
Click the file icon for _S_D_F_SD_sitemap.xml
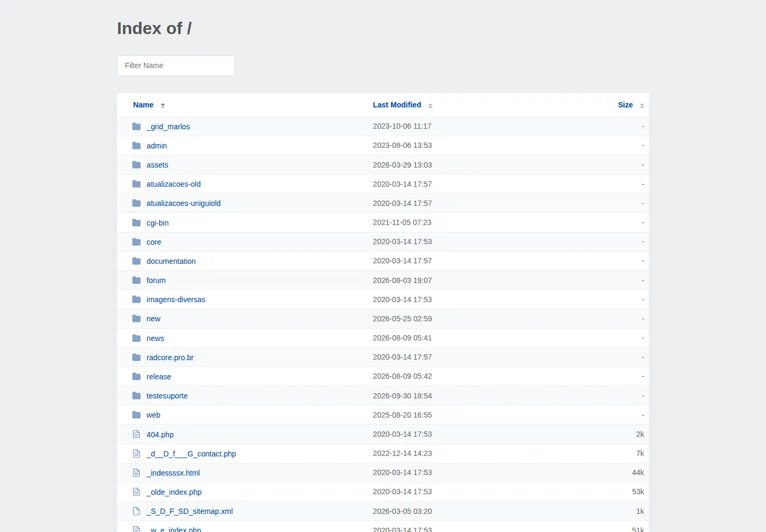(x=137, y=511)
